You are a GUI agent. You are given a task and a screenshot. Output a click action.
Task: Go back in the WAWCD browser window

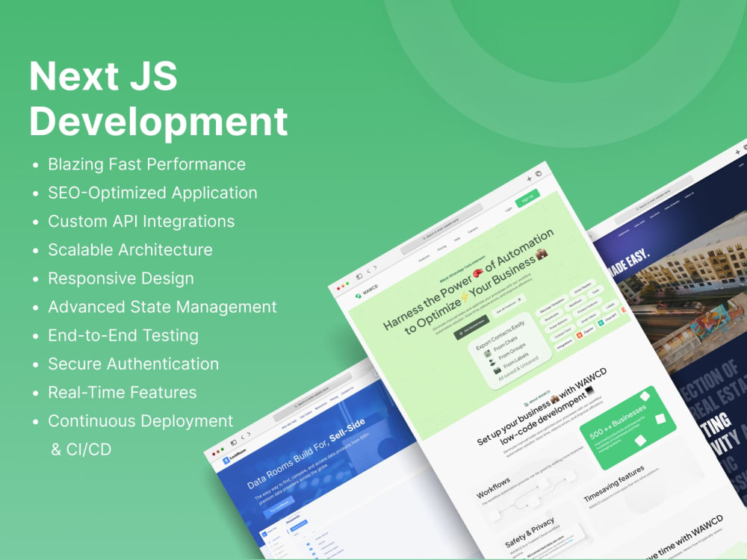tap(368, 270)
